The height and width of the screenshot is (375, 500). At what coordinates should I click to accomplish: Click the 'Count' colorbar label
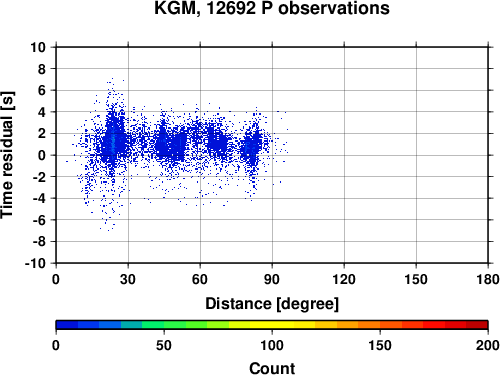coord(272,368)
